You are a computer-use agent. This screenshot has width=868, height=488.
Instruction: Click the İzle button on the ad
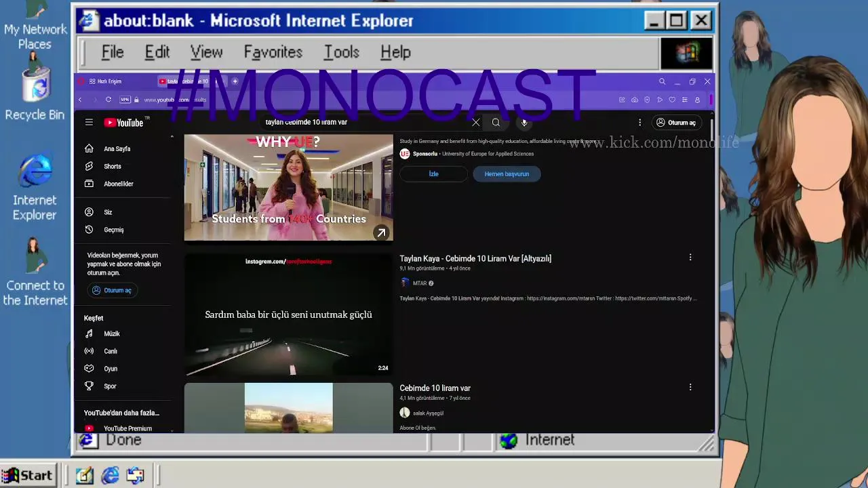pyautogui.click(x=433, y=174)
